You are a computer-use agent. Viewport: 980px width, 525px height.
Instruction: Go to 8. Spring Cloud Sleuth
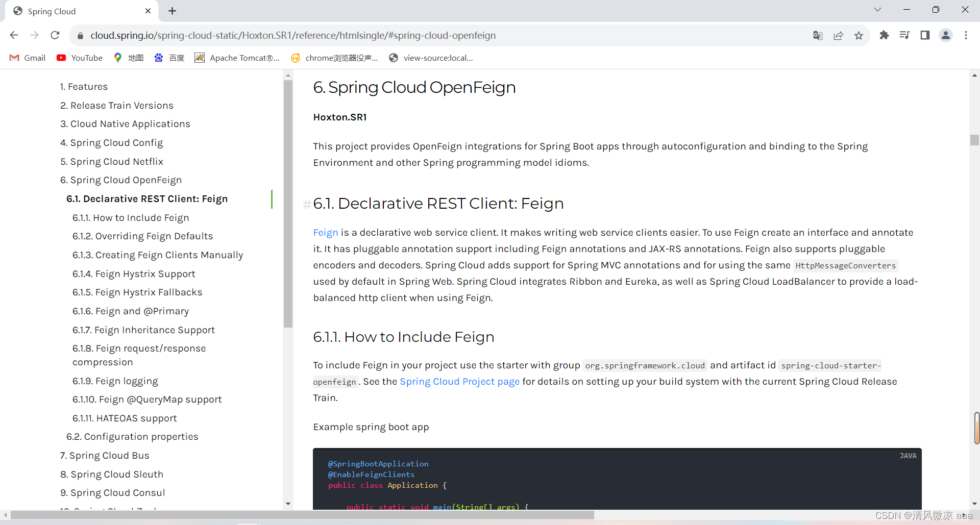click(112, 474)
